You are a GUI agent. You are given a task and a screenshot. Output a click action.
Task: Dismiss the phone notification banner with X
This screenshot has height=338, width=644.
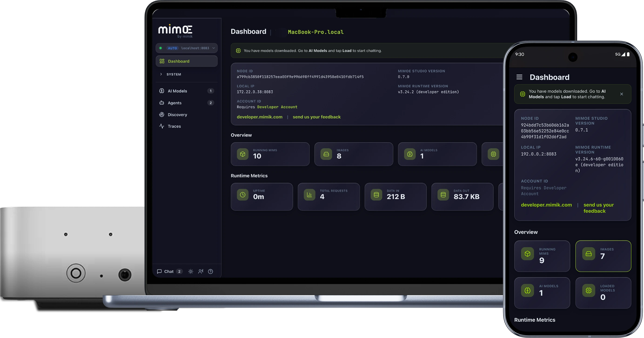621,94
